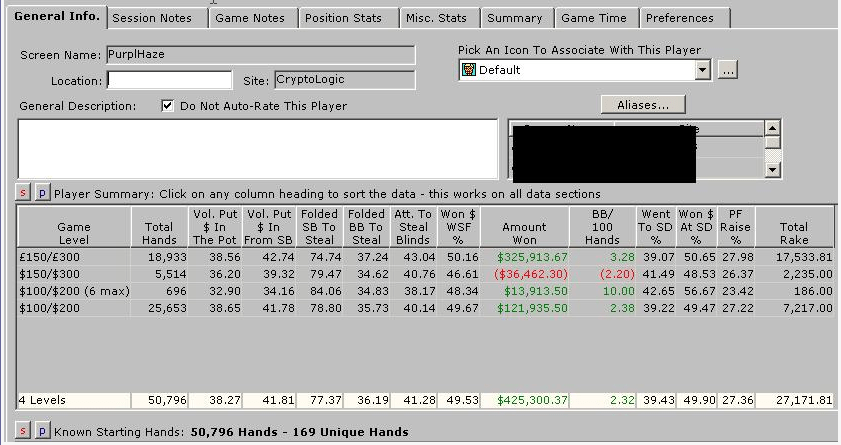841x445 pixels.
Task: Open the player icon dropdown arrow
Action: pos(703,70)
